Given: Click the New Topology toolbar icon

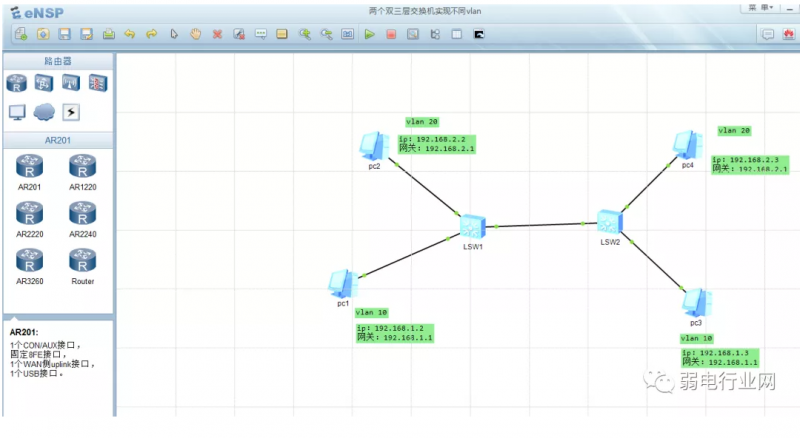Looking at the screenshot, I should tap(21, 34).
